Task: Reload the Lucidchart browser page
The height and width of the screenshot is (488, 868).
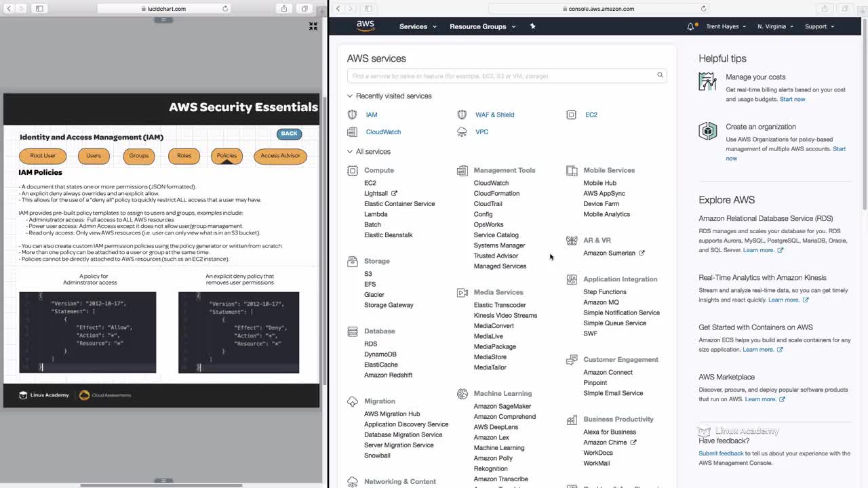Action: coord(225,9)
